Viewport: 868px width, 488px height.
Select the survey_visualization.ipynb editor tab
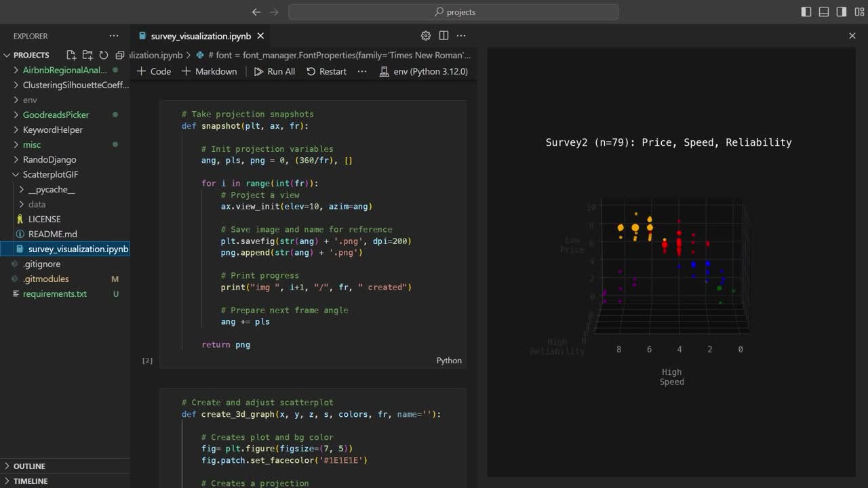(x=201, y=36)
